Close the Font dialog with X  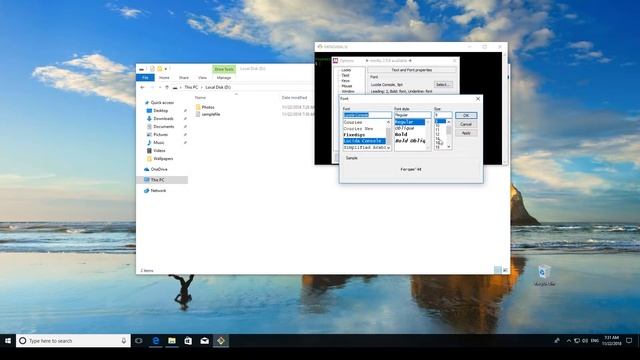[x=478, y=99]
